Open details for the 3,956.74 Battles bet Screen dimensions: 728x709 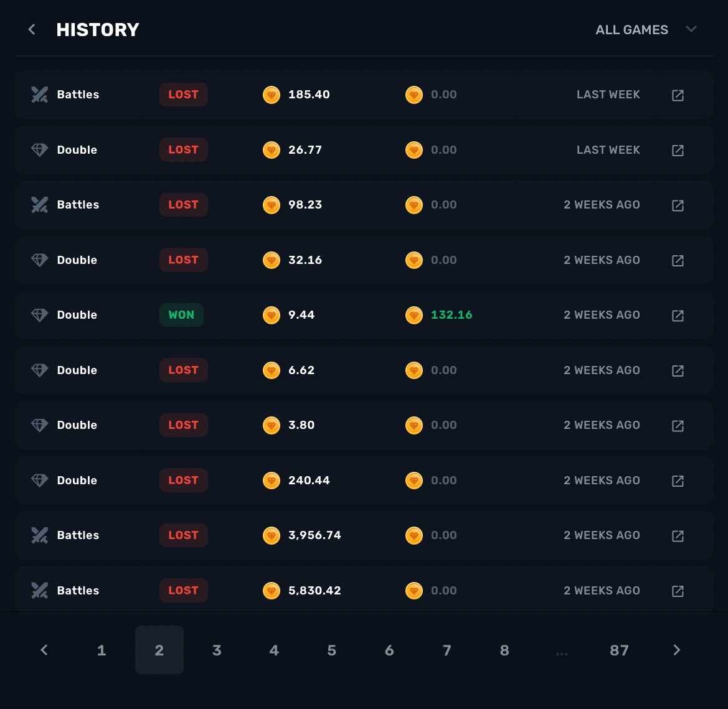678,536
